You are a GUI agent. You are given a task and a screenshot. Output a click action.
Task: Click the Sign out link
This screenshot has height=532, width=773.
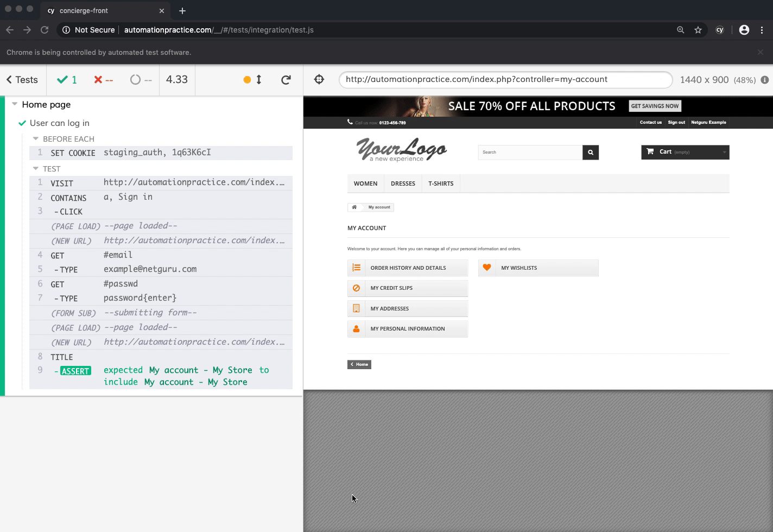tap(676, 122)
